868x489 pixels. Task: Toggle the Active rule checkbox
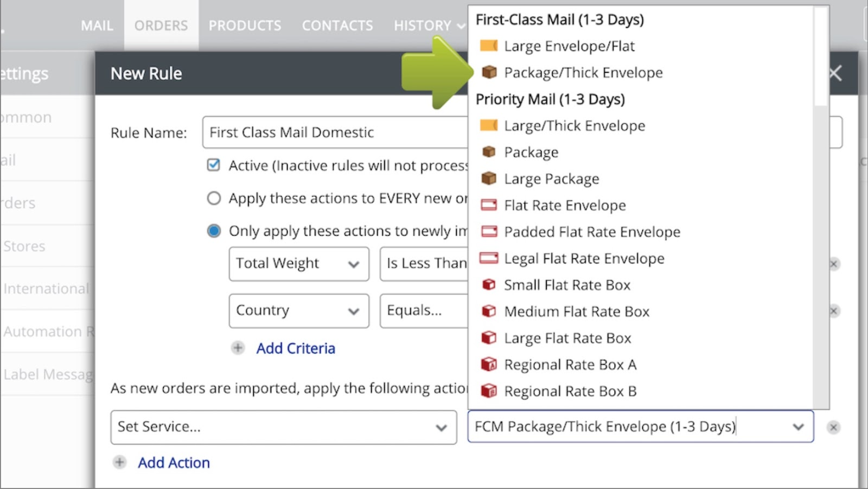(214, 165)
